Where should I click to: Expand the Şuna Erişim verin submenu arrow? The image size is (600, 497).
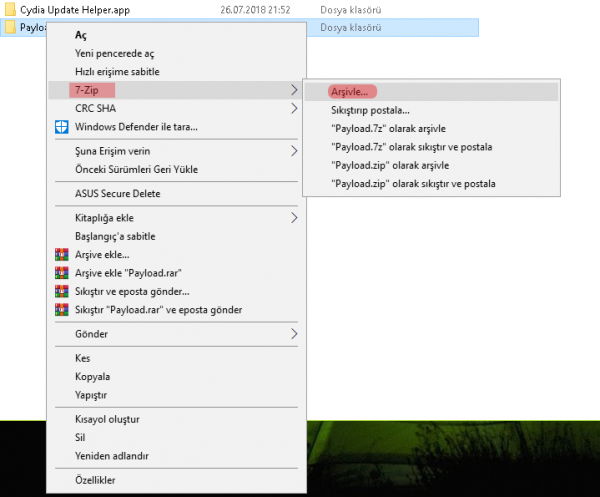pyautogui.click(x=294, y=151)
